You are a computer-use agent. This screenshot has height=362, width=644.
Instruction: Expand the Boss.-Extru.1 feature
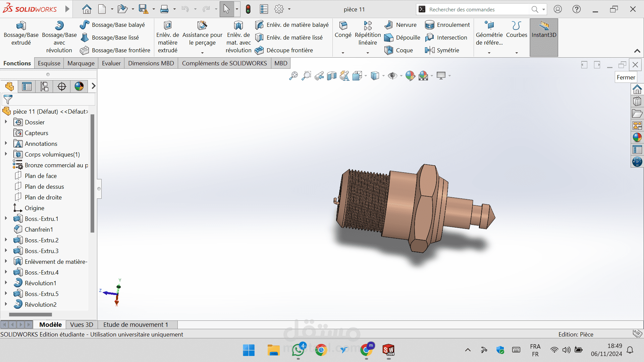tap(6, 219)
